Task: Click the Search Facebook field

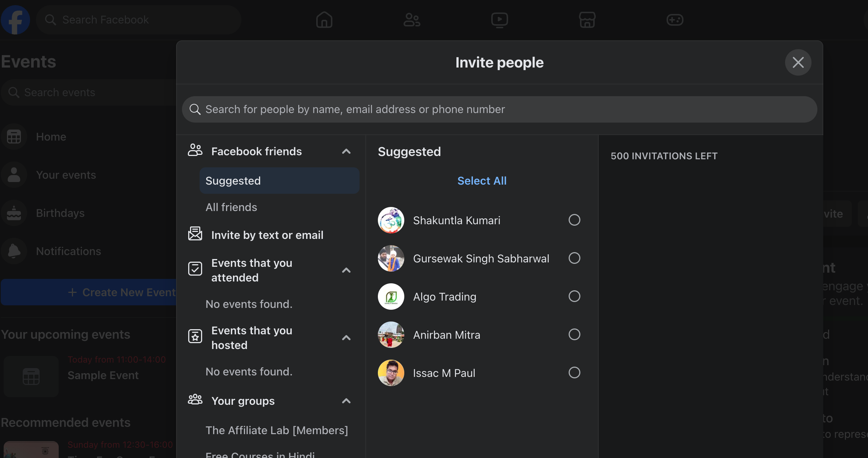Action: (139, 20)
